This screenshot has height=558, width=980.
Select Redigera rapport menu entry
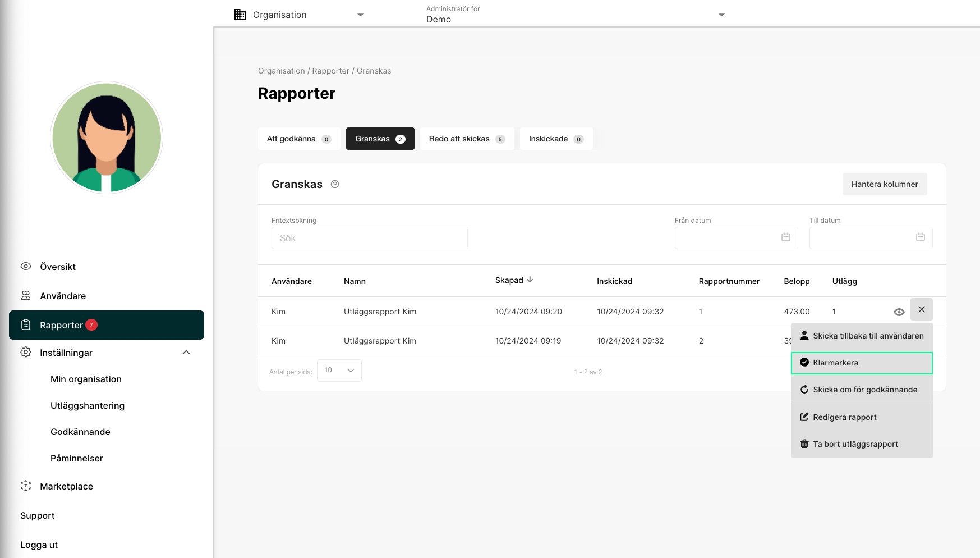coord(862,417)
